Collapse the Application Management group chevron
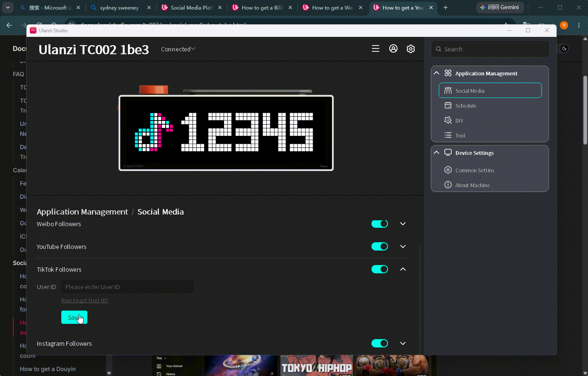This screenshot has width=588, height=376. 436,73
